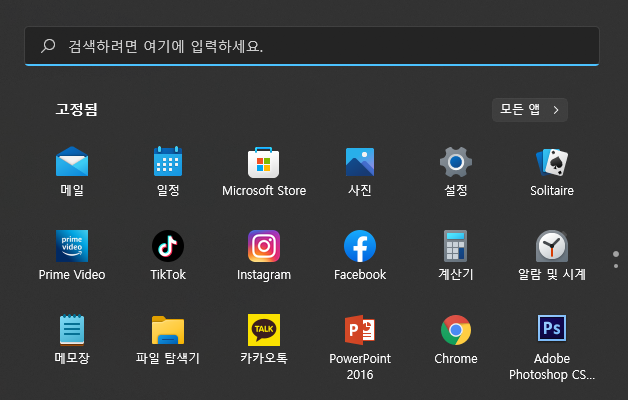Launch Facebook app
Image resolution: width=628 pixels, height=400 pixels.
[360, 255]
